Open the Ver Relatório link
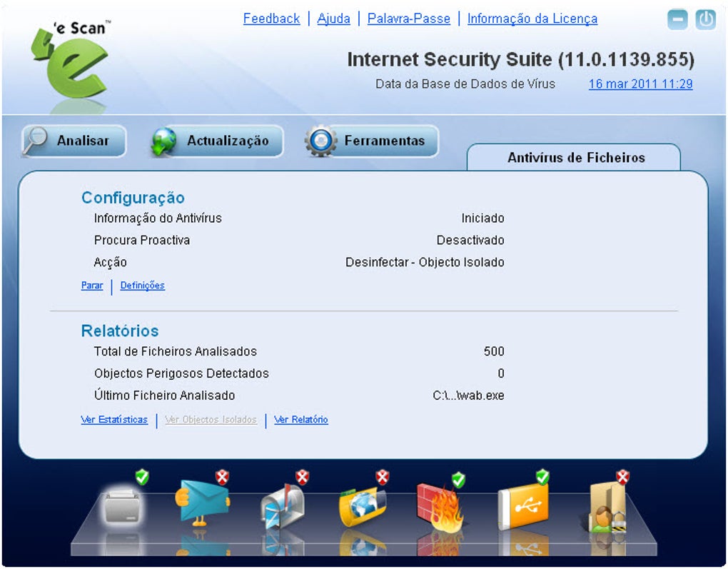Viewport: 728px width, 569px height. (301, 420)
